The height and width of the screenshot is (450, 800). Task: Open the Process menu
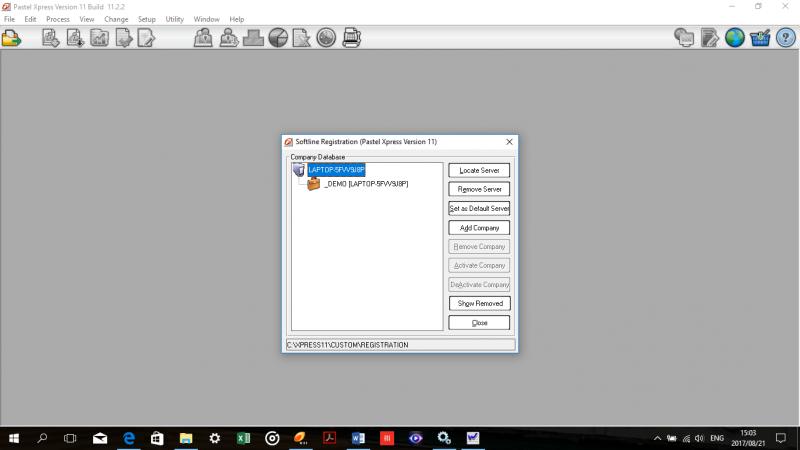coord(58,19)
